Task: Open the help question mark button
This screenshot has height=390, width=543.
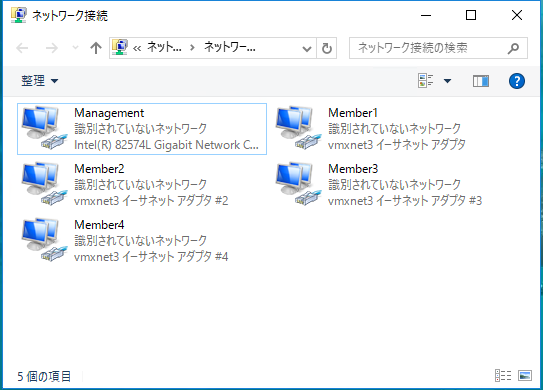Action: click(x=517, y=81)
